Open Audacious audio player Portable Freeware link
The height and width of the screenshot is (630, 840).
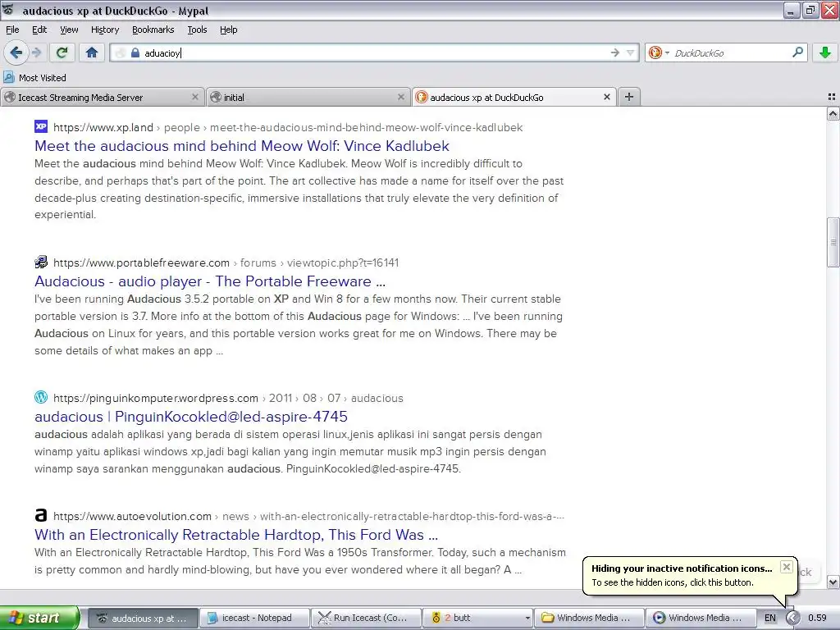(210, 281)
